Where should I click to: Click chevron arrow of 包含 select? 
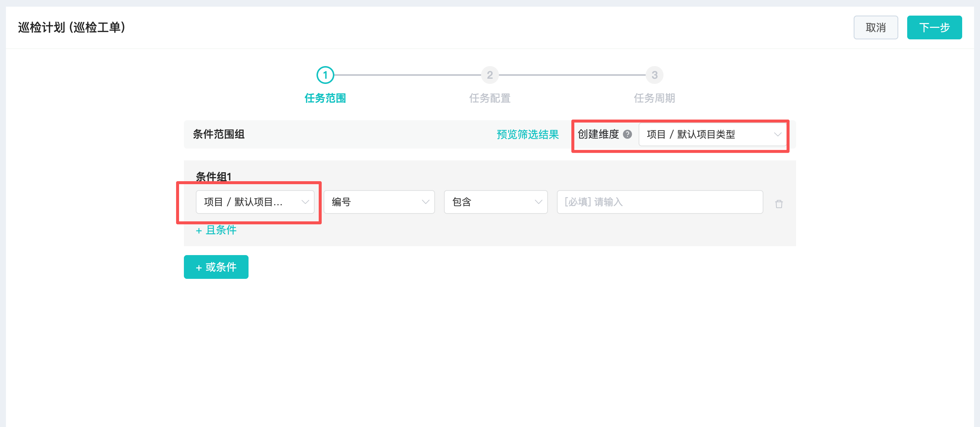pos(538,202)
